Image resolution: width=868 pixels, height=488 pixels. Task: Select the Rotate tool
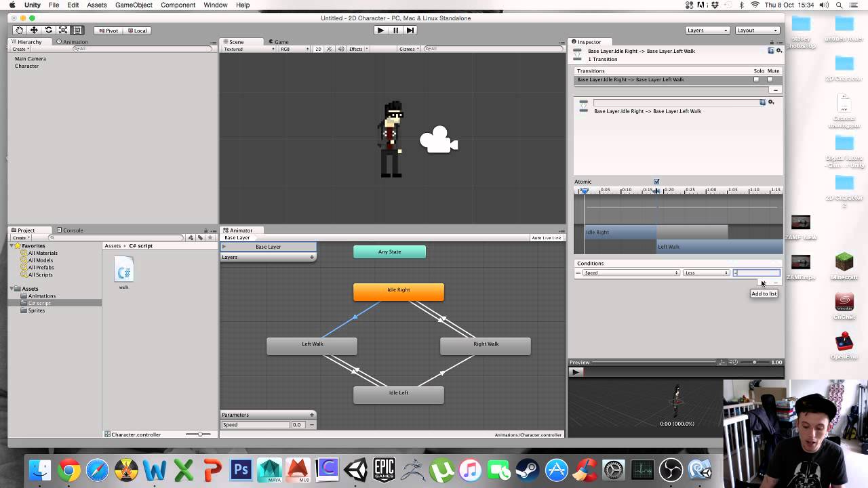click(48, 30)
